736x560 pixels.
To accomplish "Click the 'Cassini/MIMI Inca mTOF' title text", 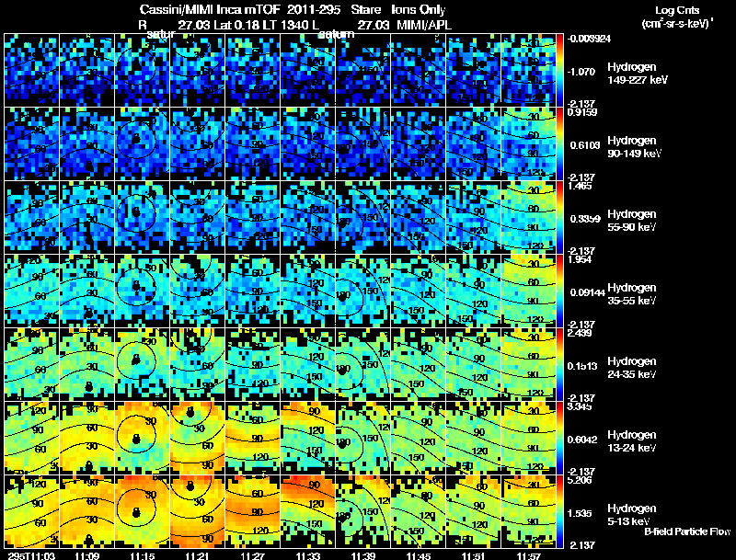I will [x=210, y=9].
